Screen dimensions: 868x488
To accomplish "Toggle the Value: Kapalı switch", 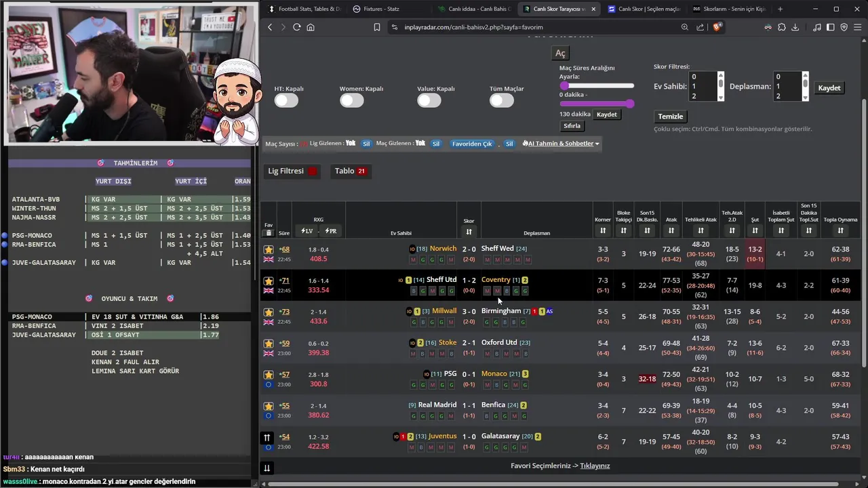I will 429,100.
